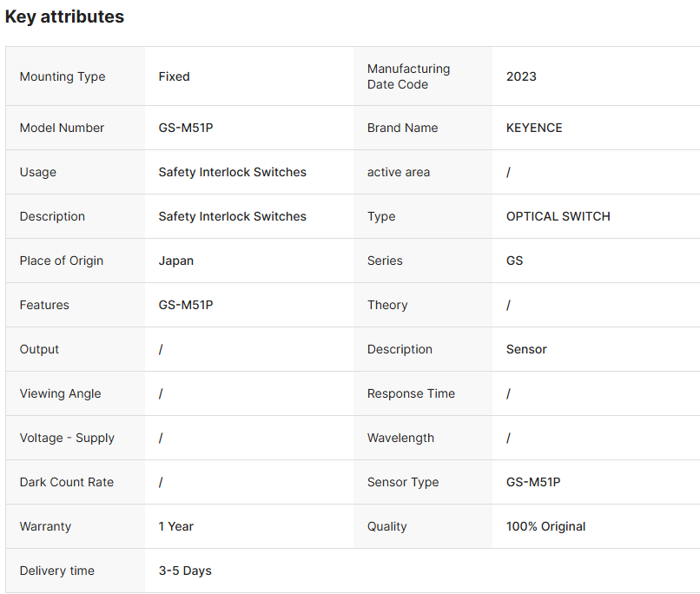Click 'Safety Interlock Switches' in the Usage row
This screenshot has height=594, width=700.
tap(232, 172)
